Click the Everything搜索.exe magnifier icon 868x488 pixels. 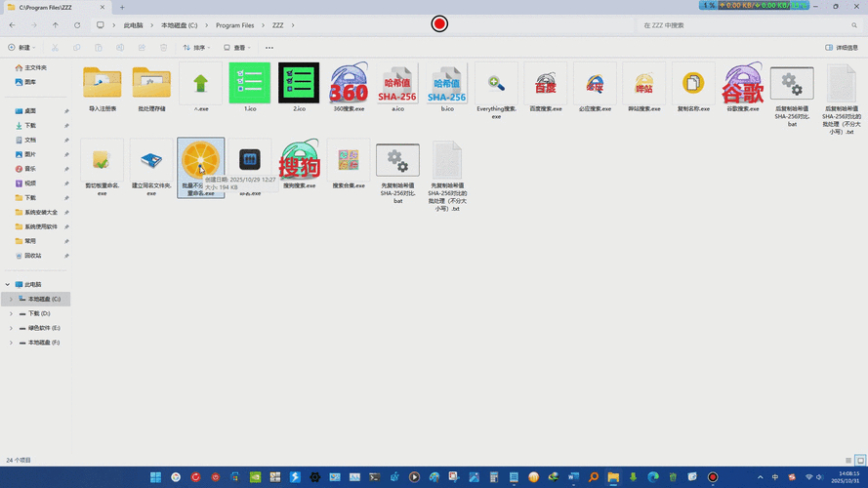[496, 84]
